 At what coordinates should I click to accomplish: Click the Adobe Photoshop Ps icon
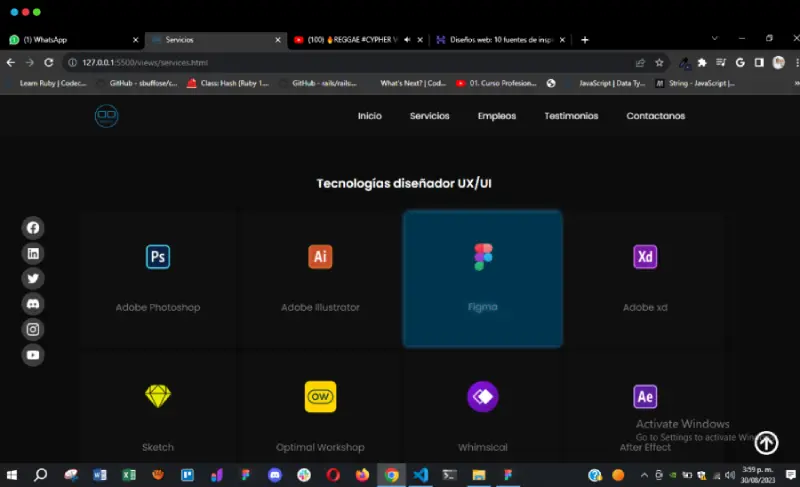click(158, 257)
